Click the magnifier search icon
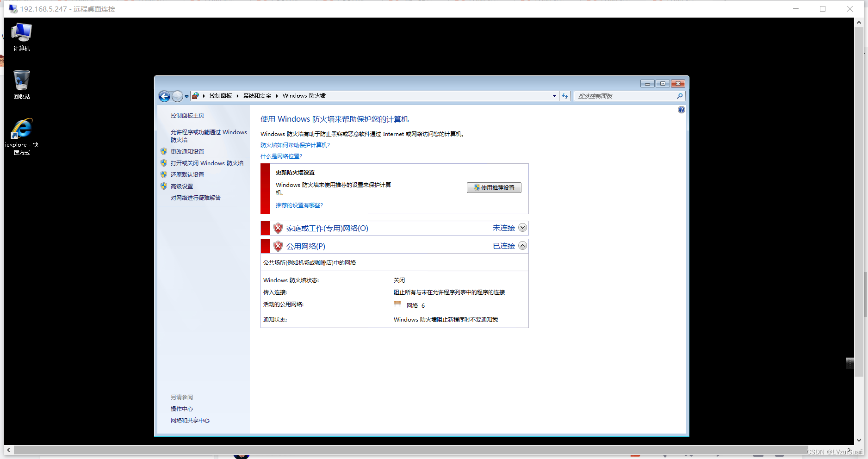This screenshot has height=459, width=868. [680, 96]
